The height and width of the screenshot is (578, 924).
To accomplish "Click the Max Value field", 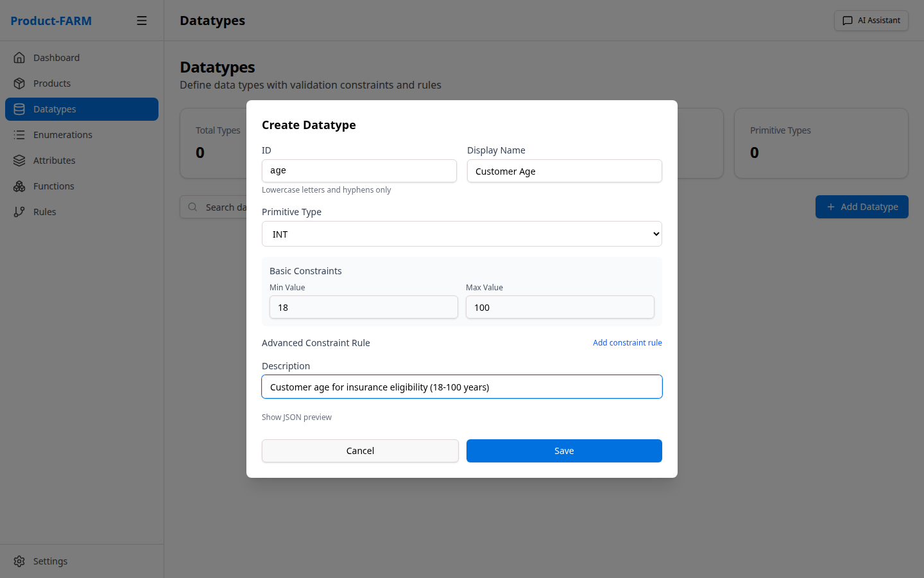I will click(x=560, y=307).
